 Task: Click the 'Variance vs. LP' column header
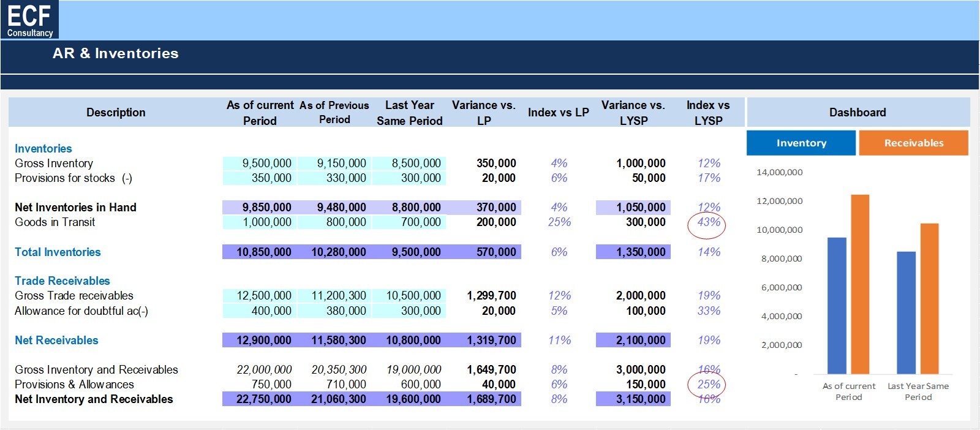[x=484, y=113]
